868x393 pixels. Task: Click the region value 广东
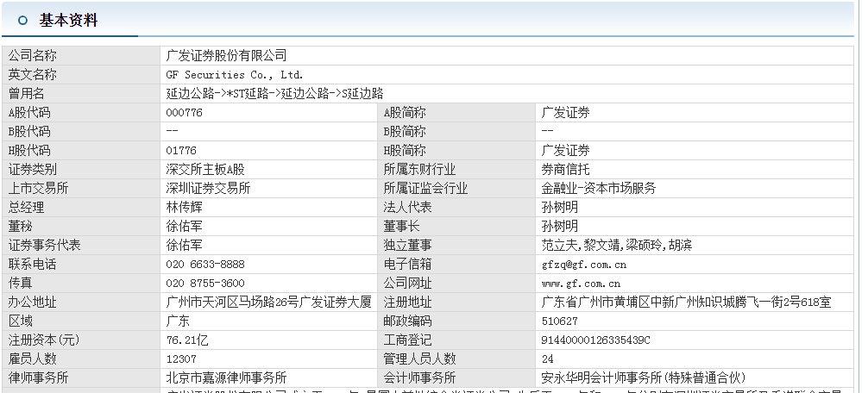178,321
